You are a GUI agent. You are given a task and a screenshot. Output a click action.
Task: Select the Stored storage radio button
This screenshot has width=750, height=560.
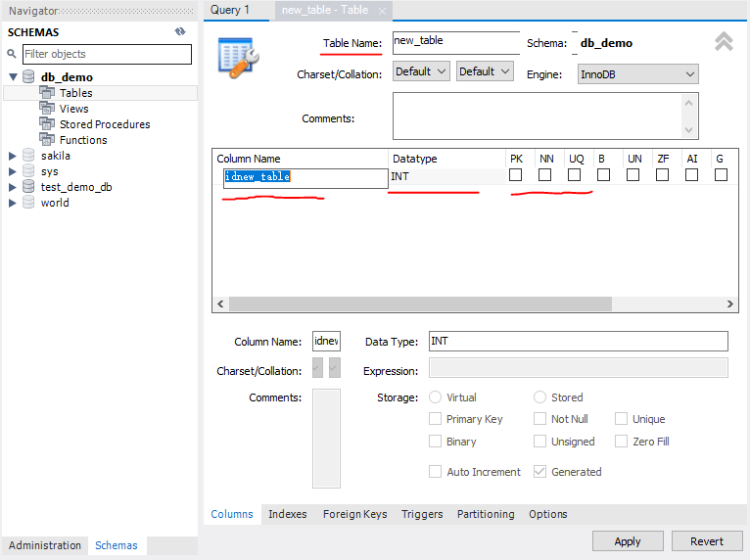coord(540,397)
